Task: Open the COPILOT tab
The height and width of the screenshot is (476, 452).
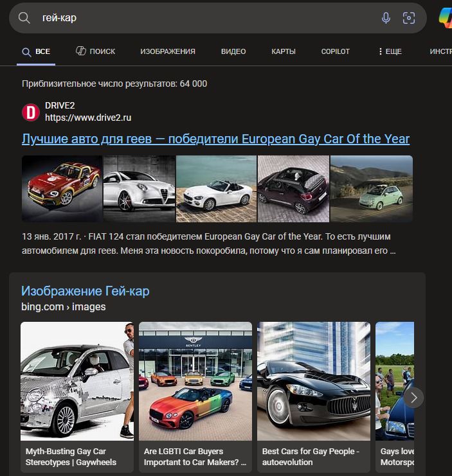Action: [336, 51]
